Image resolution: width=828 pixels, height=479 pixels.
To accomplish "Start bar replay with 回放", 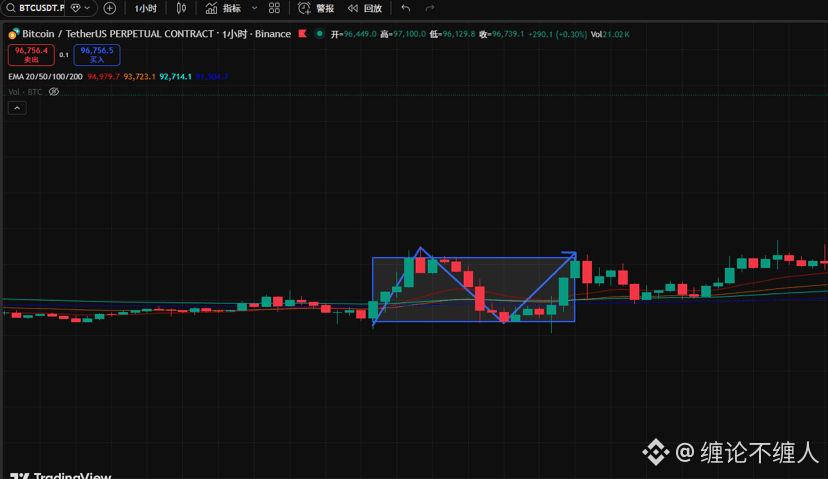I will point(365,8).
